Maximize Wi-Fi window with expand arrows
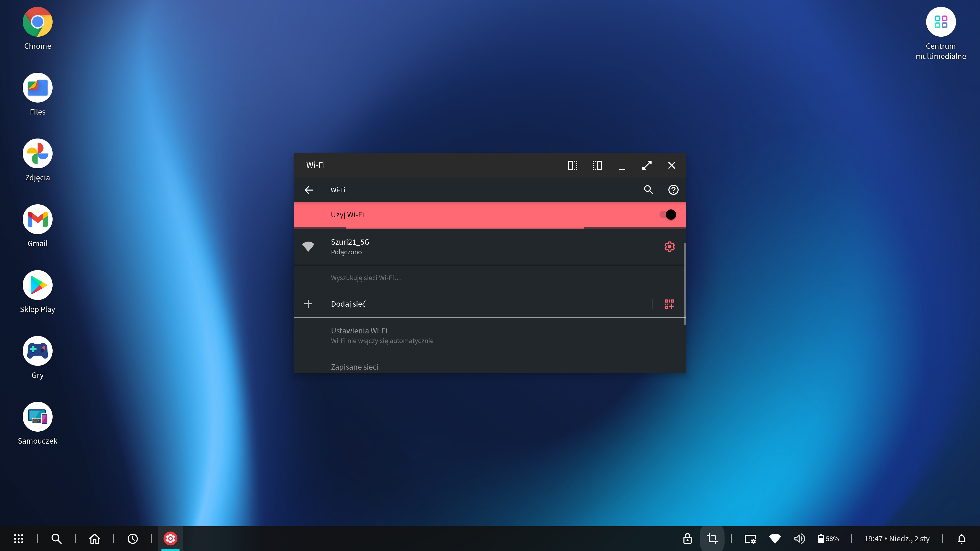The image size is (980, 551). (x=647, y=165)
